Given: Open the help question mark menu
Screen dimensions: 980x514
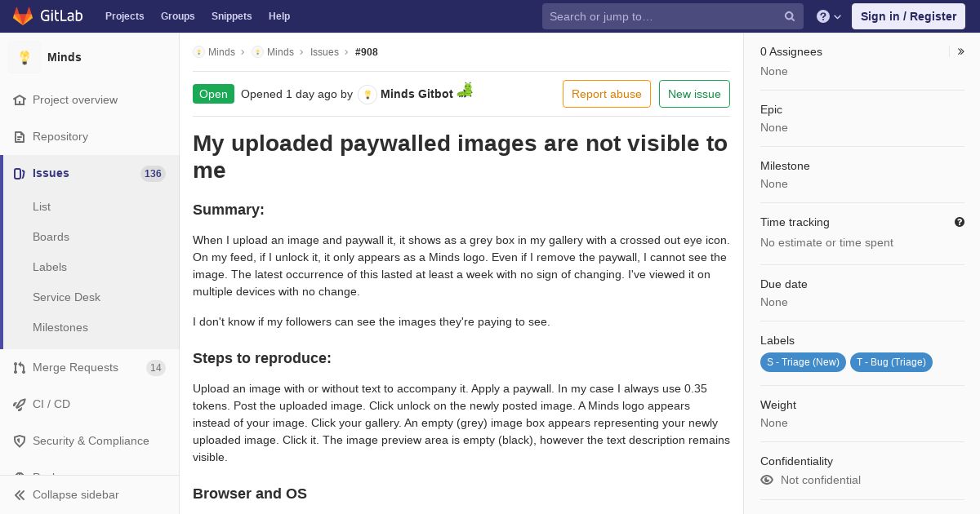Looking at the screenshot, I should tap(823, 16).
